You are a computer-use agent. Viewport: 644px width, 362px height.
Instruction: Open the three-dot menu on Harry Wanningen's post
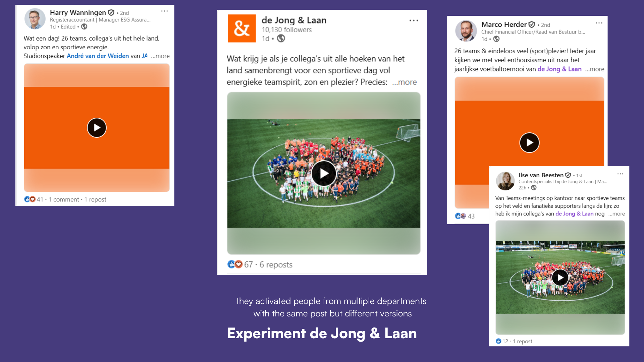pyautogui.click(x=164, y=11)
